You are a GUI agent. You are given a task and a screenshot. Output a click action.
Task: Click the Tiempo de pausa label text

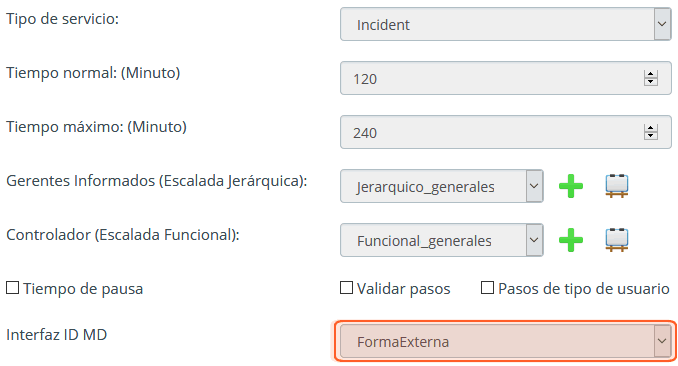[83, 289]
